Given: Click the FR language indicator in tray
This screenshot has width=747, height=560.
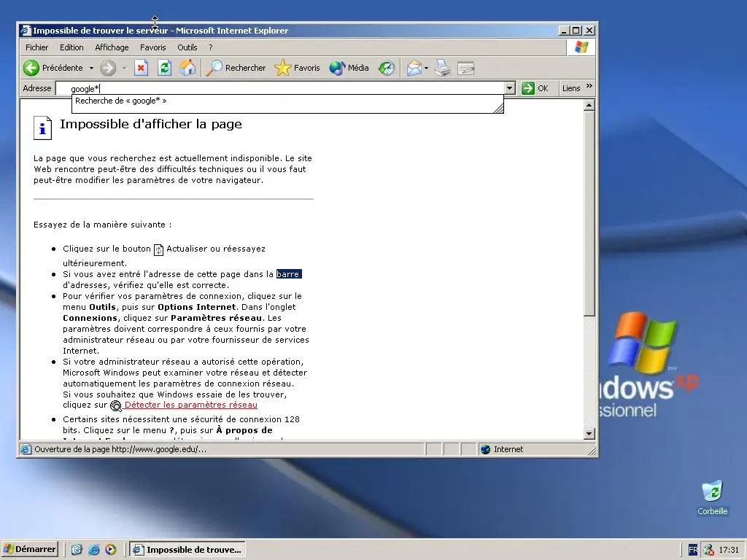Looking at the screenshot, I should coord(693,550).
